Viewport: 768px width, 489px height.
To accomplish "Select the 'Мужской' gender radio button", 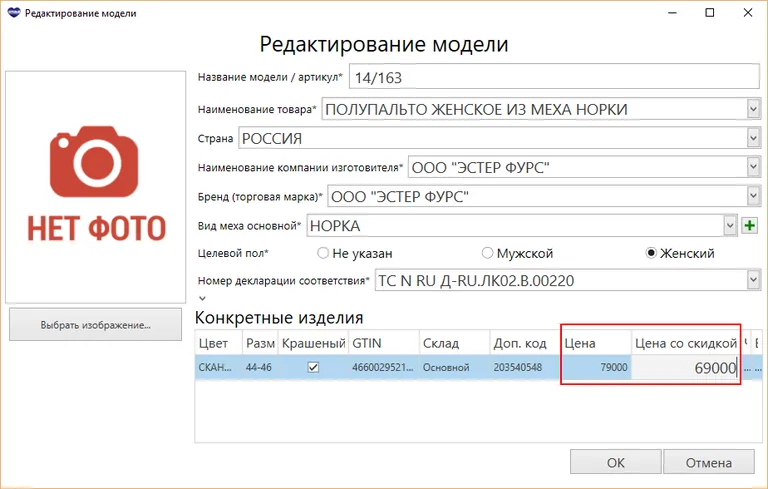I will tap(488, 254).
